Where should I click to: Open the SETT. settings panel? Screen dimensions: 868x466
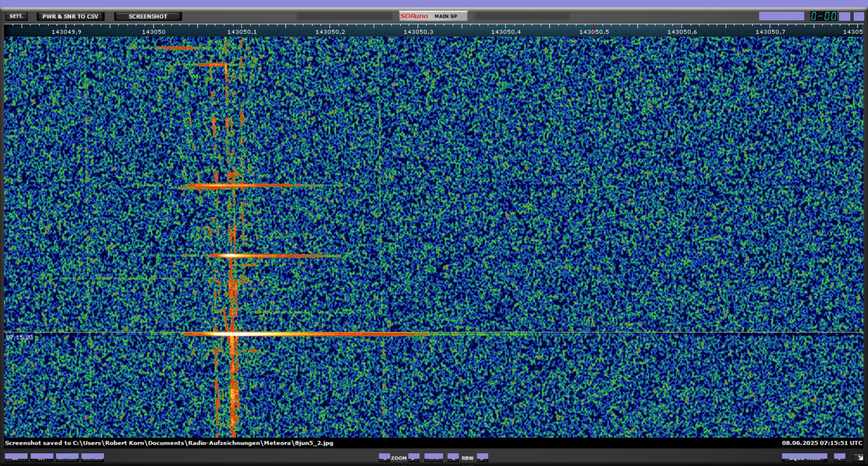(x=16, y=16)
